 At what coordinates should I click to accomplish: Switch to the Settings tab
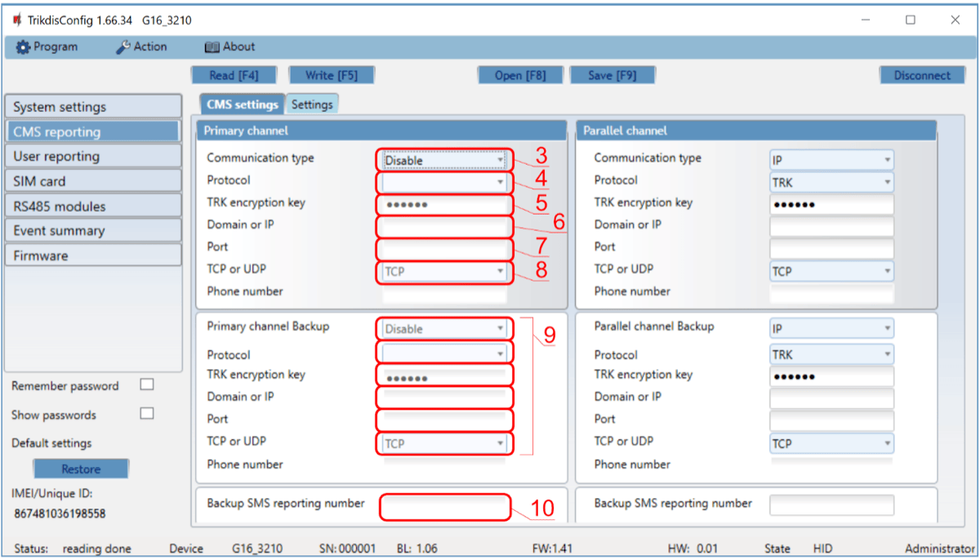click(x=312, y=104)
